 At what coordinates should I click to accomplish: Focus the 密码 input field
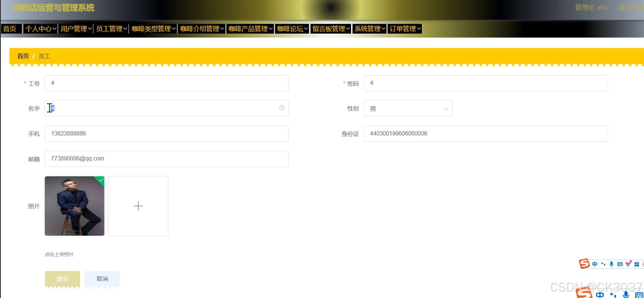pos(486,83)
